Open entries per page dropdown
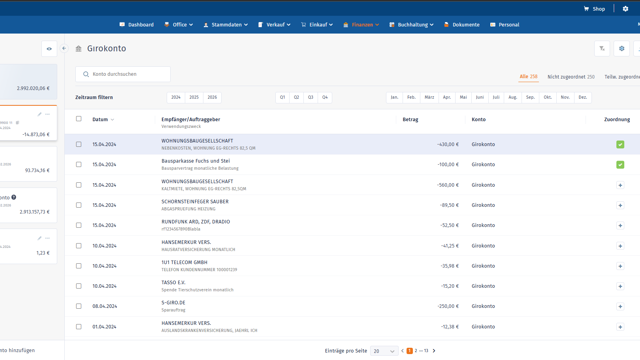The image size is (640, 360). (384, 351)
